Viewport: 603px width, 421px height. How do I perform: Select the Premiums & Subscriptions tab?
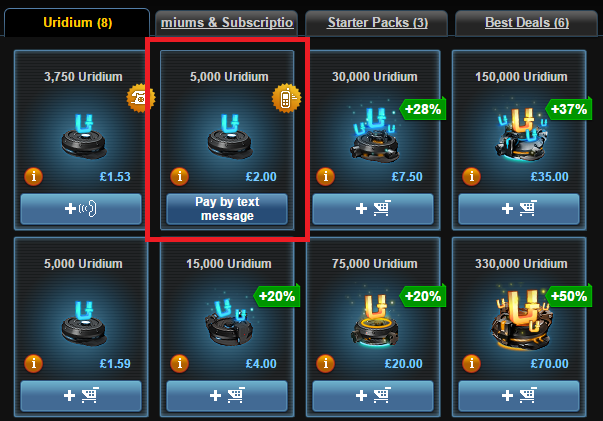coord(227,23)
